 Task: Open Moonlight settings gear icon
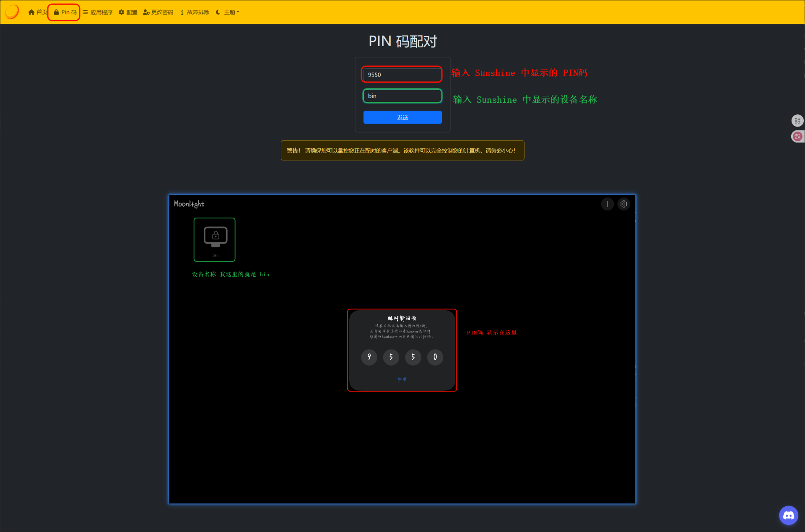pos(624,204)
